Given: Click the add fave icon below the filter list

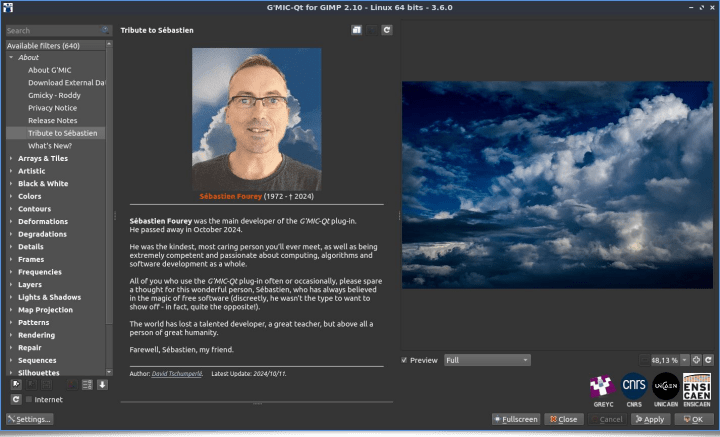Looking at the screenshot, I should pos(17,385).
